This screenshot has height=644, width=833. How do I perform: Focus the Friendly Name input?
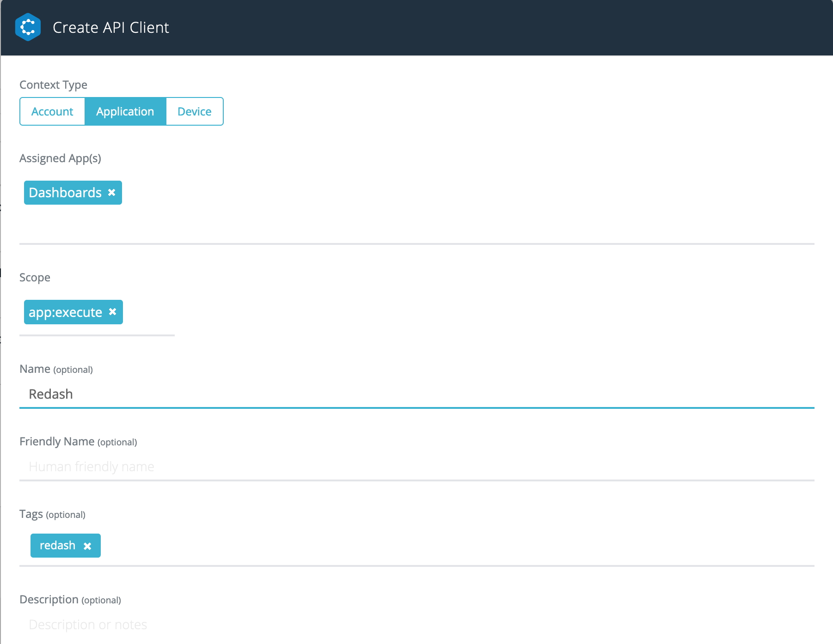185,466
